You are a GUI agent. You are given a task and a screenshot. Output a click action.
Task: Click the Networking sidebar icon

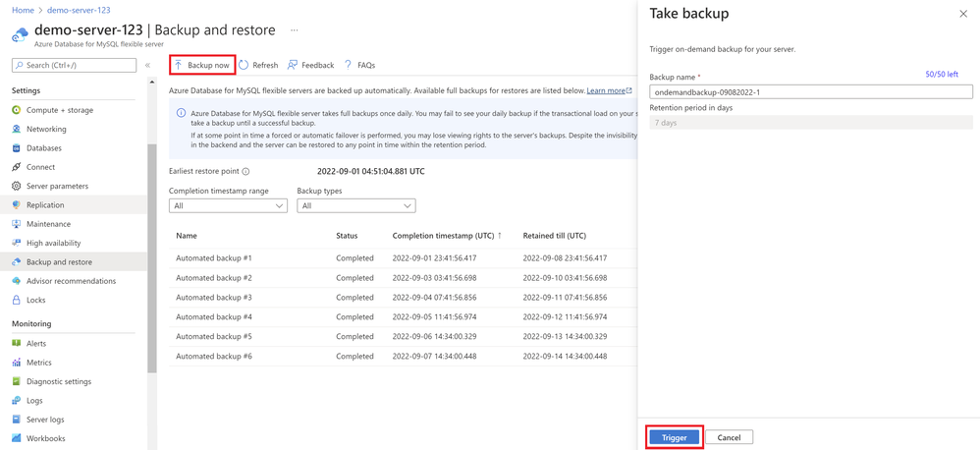point(17,130)
